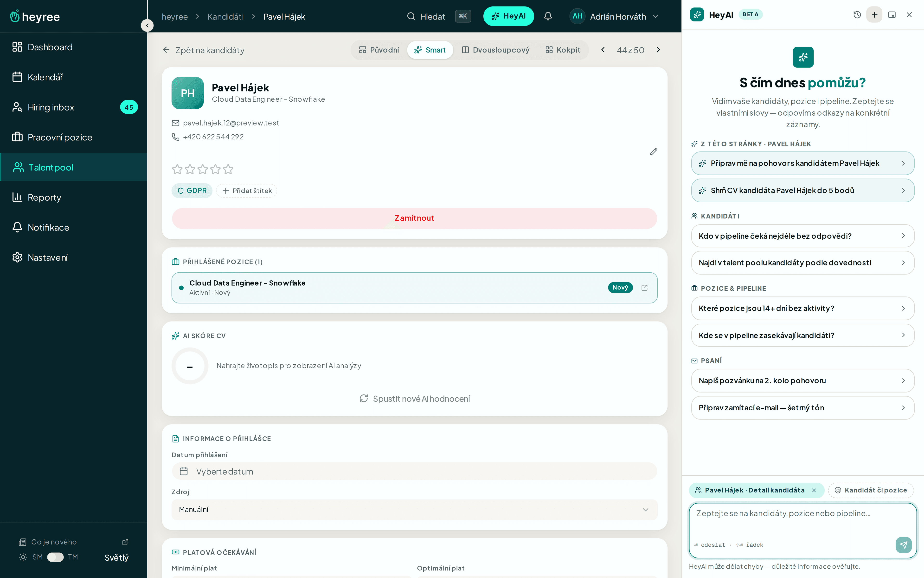924x578 pixels.
Task: Click the PH candidate avatar
Action: [x=187, y=93]
